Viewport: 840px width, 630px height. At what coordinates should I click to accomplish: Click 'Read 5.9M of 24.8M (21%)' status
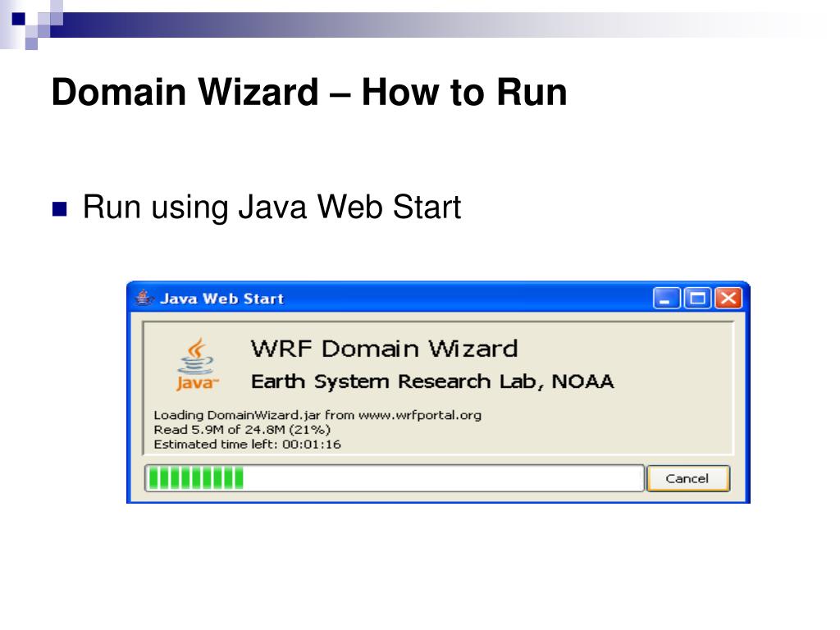(242, 430)
